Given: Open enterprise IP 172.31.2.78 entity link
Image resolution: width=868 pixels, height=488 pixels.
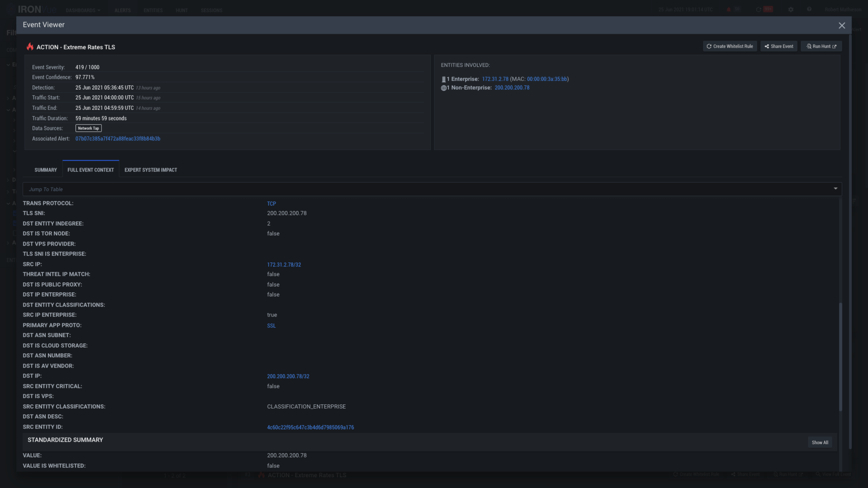Looking at the screenshot, I should pyautogui.click(x=495, y=79).
